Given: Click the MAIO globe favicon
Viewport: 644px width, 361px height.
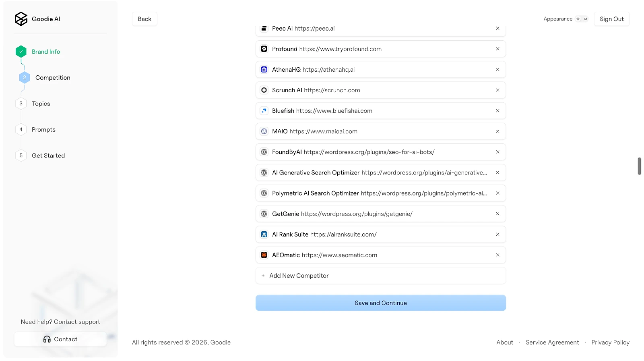Looking at the screenshot, I should click(x=264, y=131).
